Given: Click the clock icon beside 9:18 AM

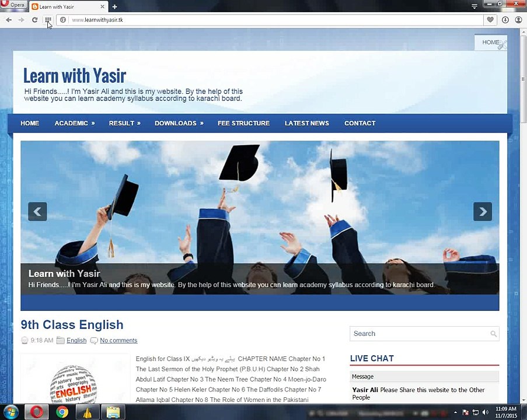Looking at the screenshot, I should pos(25,340).
